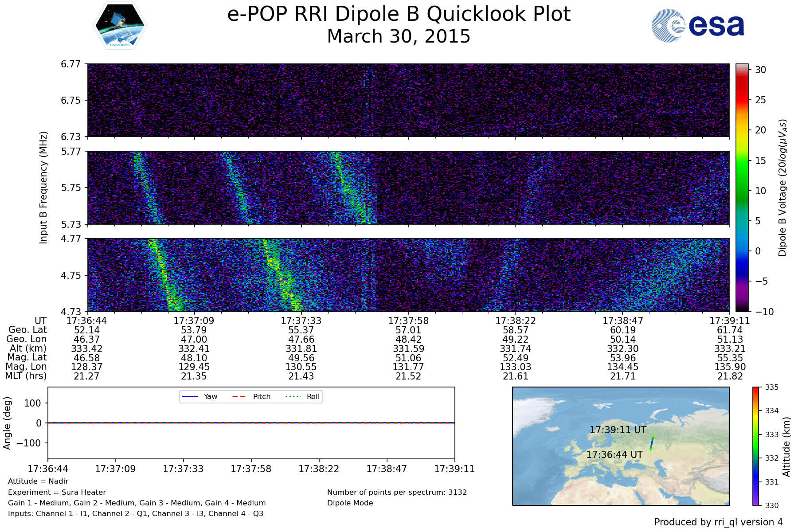Click the green dotted Roll legend entry
Screen dimensions: 798x532
301,396
